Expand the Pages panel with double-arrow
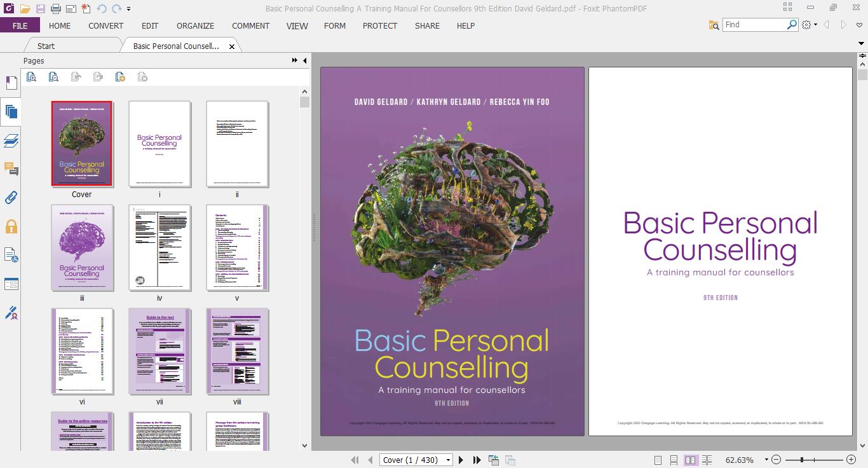This screenshot has height=468, width=868. 295,60
